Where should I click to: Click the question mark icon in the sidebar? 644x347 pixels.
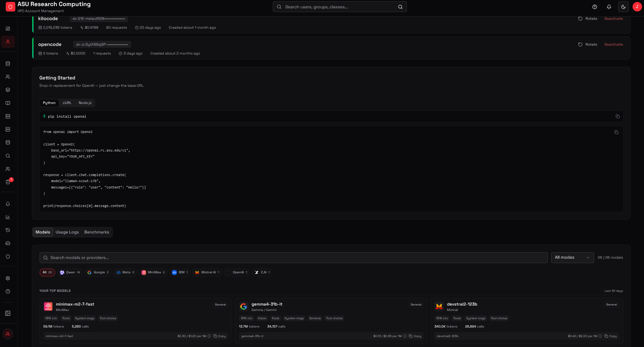pyautogui.click(x=8, y=292)
